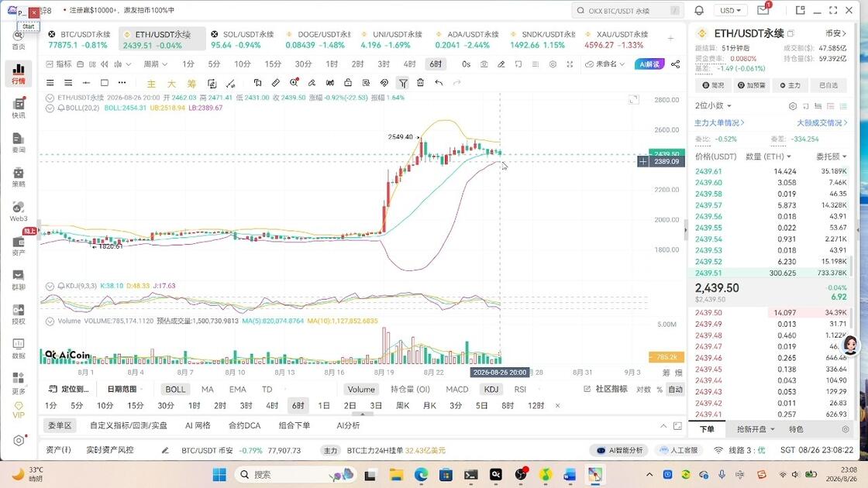Click the 加预警 add alert button
The width and height of the screenshot is (868, 488).
pos(752,85)
